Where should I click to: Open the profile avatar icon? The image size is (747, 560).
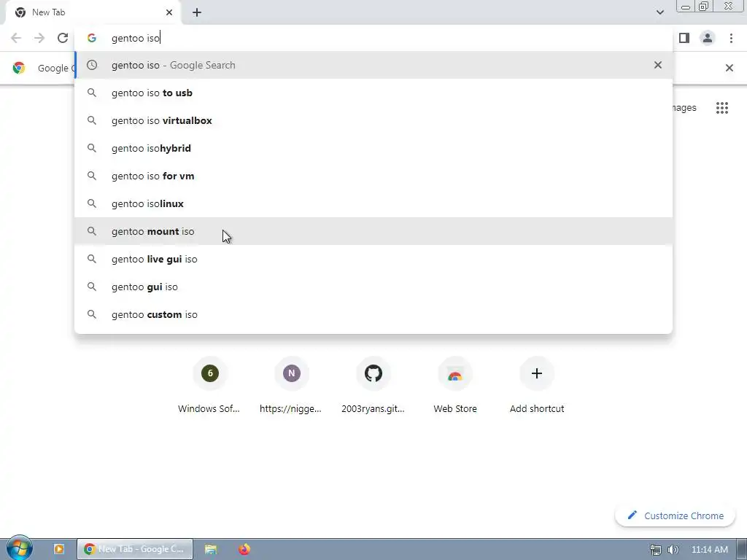click(x=708, y=38)
